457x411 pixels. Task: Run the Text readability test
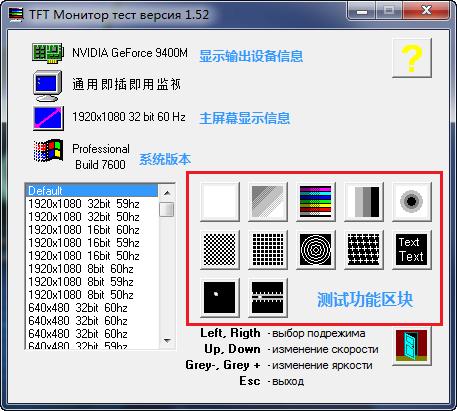[x=412, y=250]
